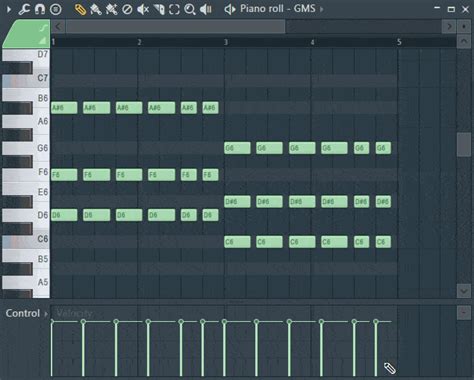Click the Piano roll - GMS title
The height and width of the screenshot is (380, 474).
click(278, 8)
